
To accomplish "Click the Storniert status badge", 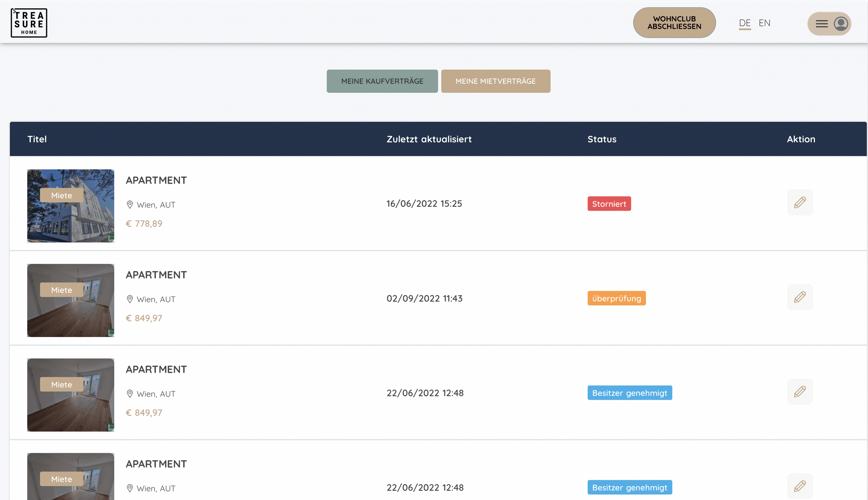I will [609, 204].
